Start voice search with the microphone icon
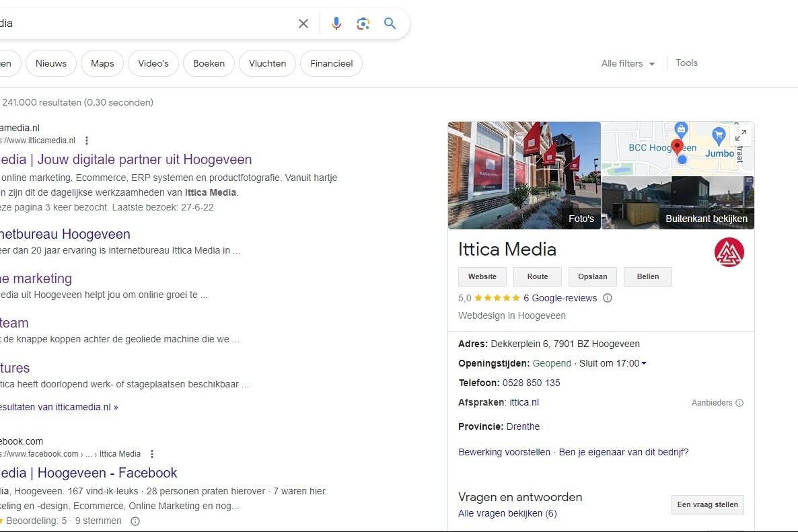The image size is (798, 532). click(x=336, y=24)
